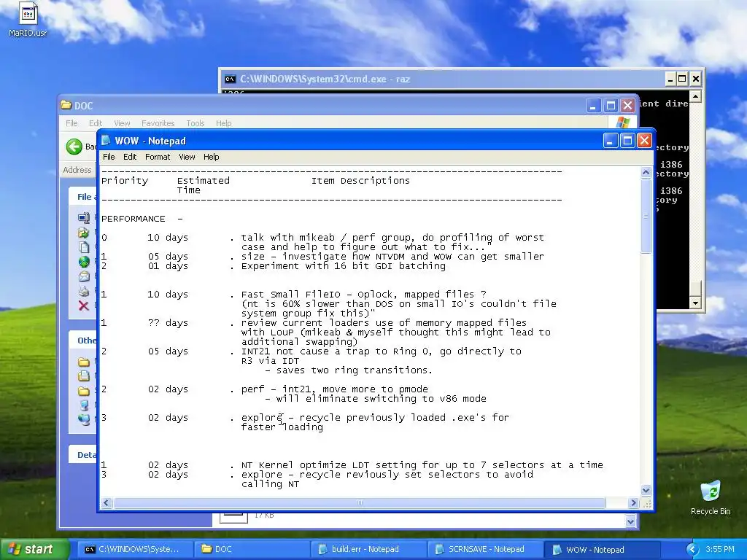The width and height of the screenshot is (747, 560).
Task: Click the '?? days' estimate text
Action: click(x=168, y=323)
